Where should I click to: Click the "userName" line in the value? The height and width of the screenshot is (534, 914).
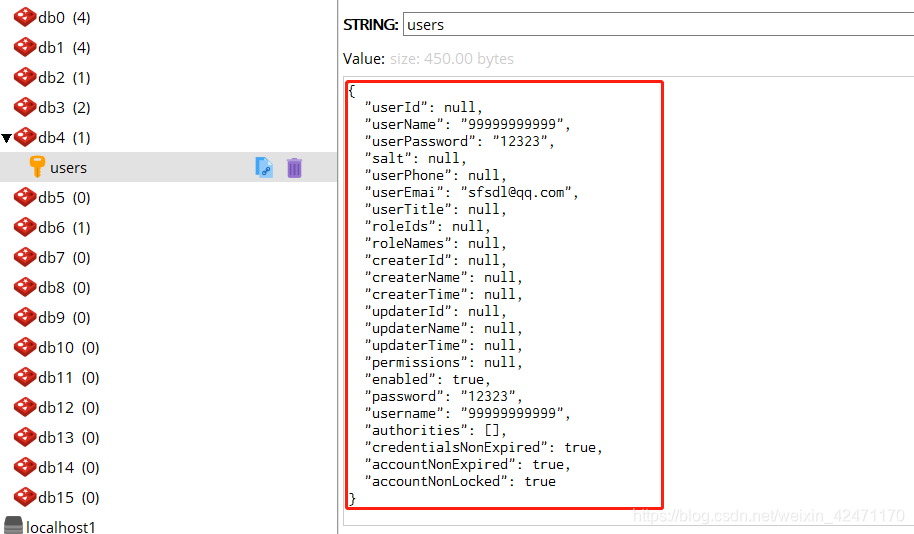tap(467, 124)
